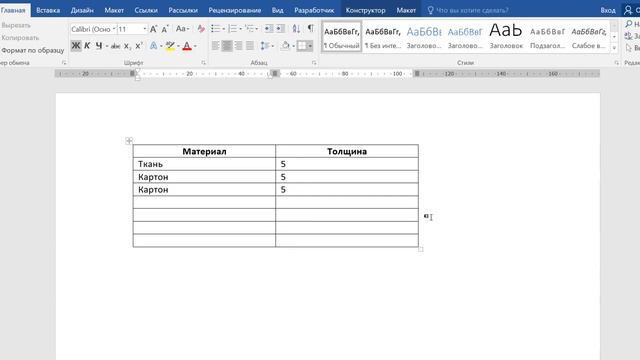
Task: Click Вход sign-in link
Action: pyautogui.click(x=608, y=10)
